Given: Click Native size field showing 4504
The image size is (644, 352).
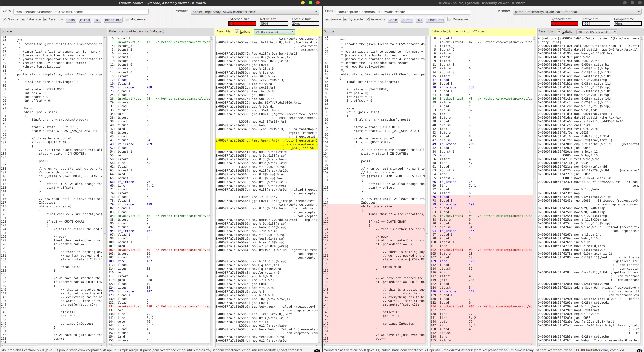Looking at the screenshot, I should pyautogui.click(x=274, y=24).
